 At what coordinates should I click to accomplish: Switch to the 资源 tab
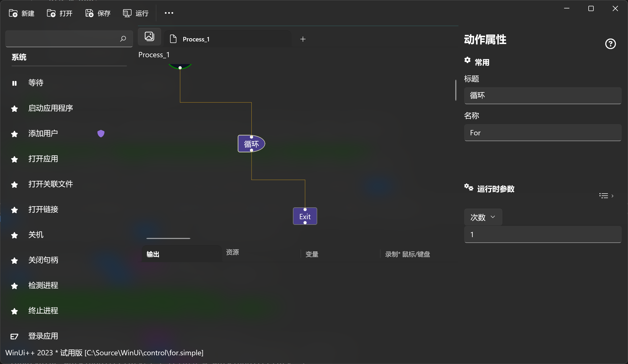232,252
